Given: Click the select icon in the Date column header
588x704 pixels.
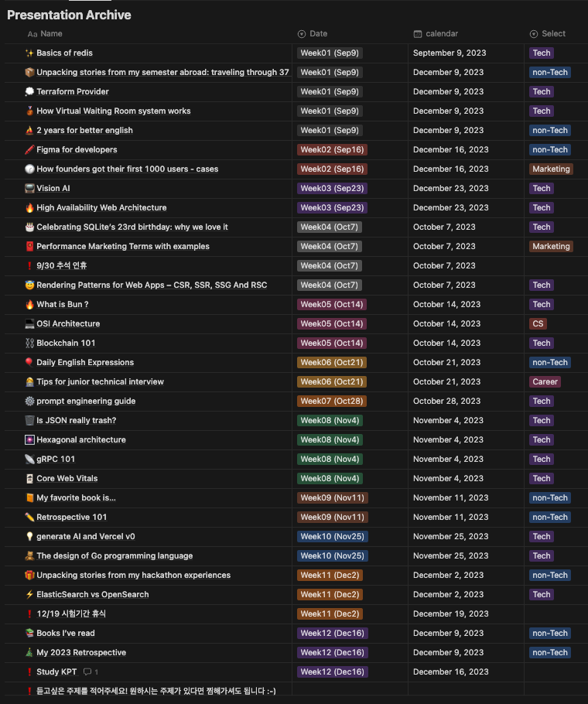Looking at the screenshot, I should [x=302, y=34].
